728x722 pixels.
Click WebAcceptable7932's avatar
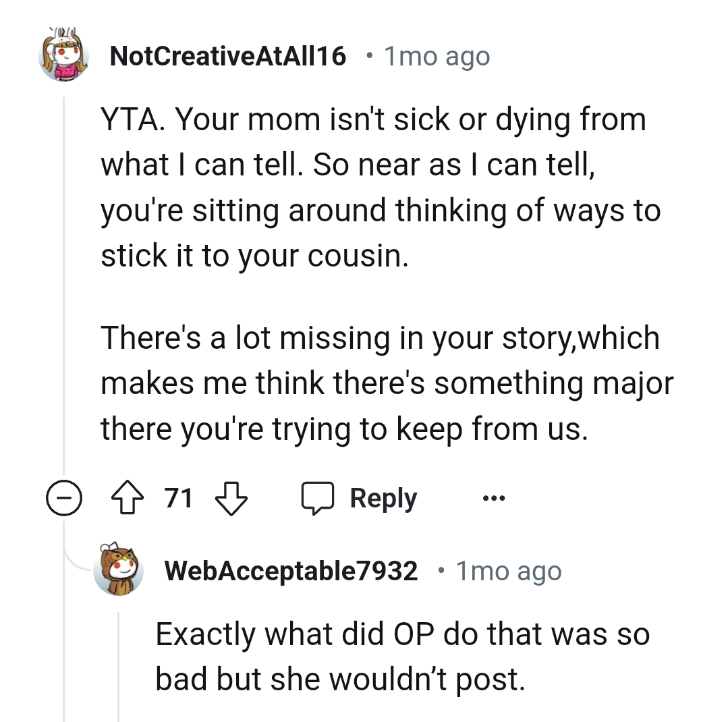tap(119, 571)
